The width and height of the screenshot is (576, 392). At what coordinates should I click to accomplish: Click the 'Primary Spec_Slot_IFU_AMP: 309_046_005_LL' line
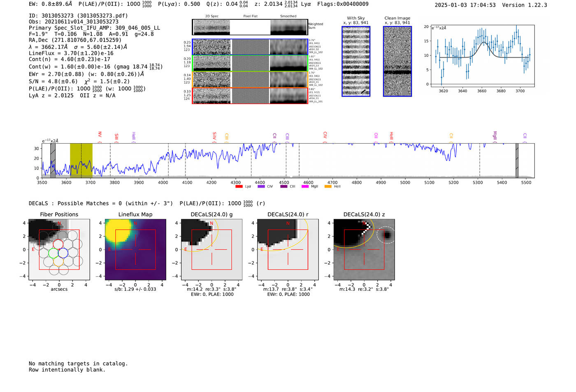(95, 28)
